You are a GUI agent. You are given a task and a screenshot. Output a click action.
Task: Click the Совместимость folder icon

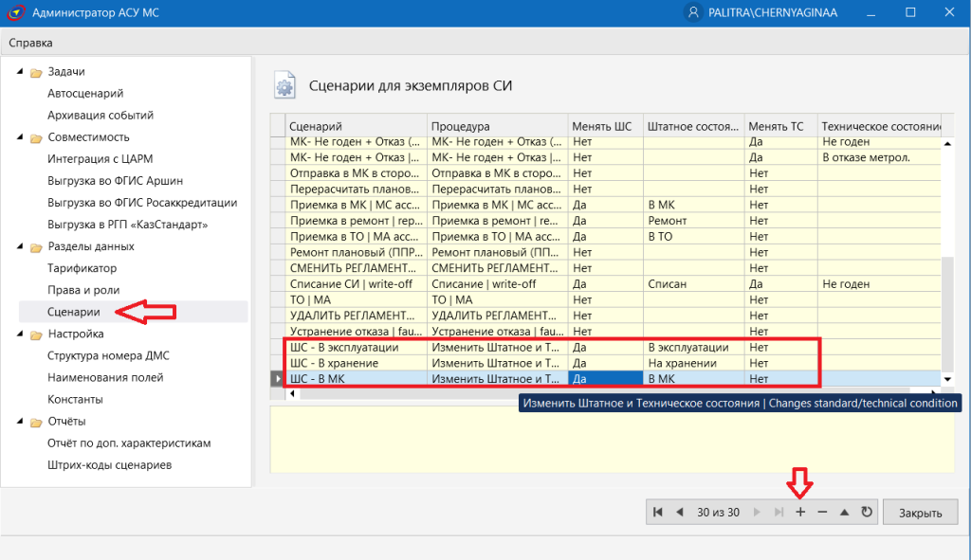tap(36, 138)
